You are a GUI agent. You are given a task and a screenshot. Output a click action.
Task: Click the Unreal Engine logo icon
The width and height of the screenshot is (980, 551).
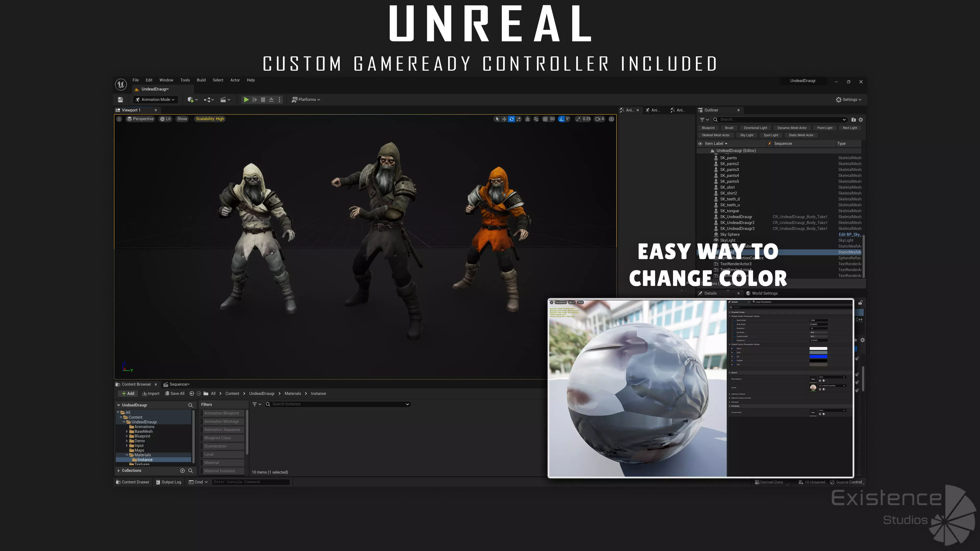click(x=121, y=84)
